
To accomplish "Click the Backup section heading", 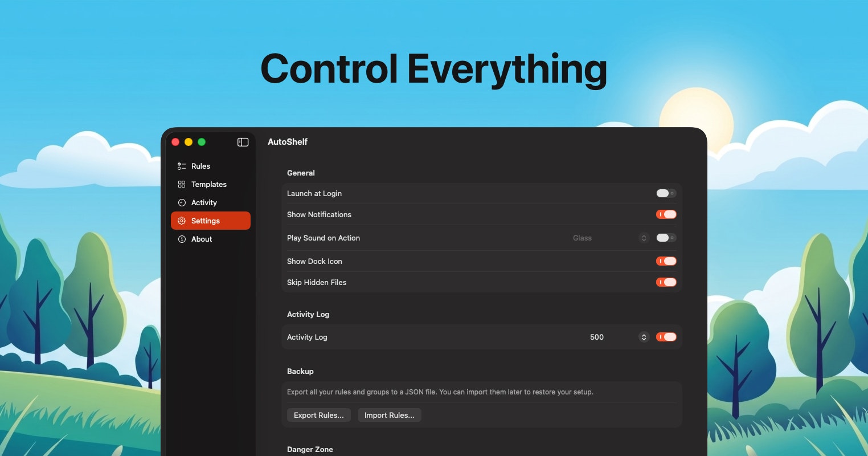I will click(x=300, y=371).
